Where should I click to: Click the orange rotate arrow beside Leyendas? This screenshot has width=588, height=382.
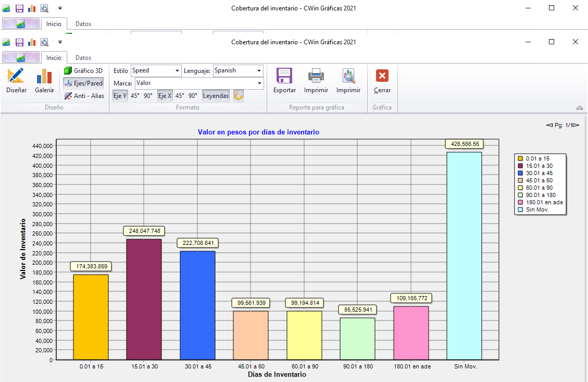pos(239,96)
